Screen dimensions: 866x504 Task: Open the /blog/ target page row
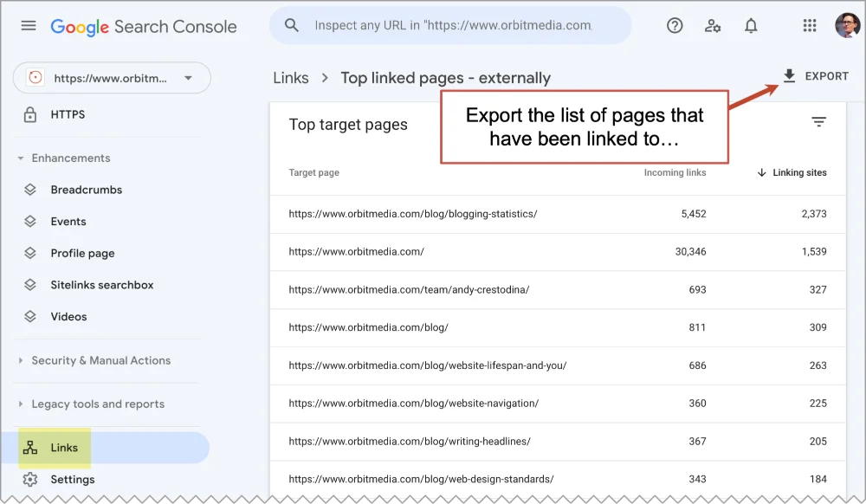pos(558,327)
